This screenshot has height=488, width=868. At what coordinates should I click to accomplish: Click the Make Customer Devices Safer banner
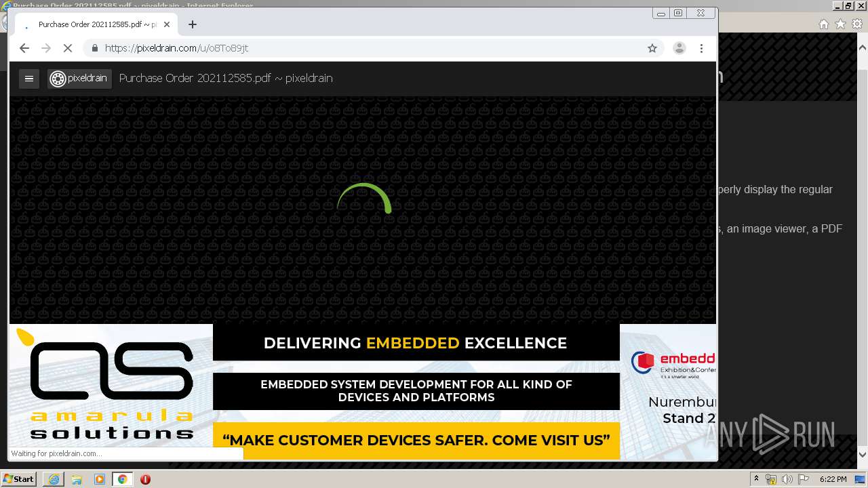click(x=416, y=441)
